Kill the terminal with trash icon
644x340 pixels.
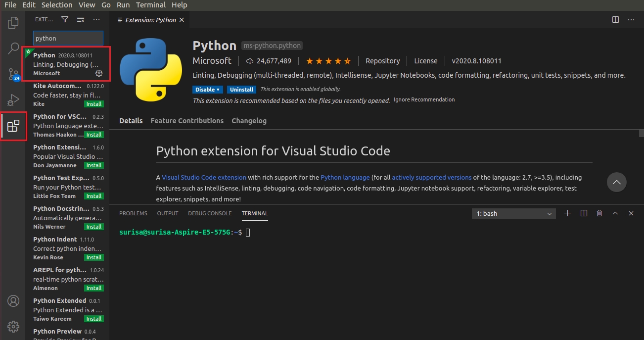click(x=599, y=213)
